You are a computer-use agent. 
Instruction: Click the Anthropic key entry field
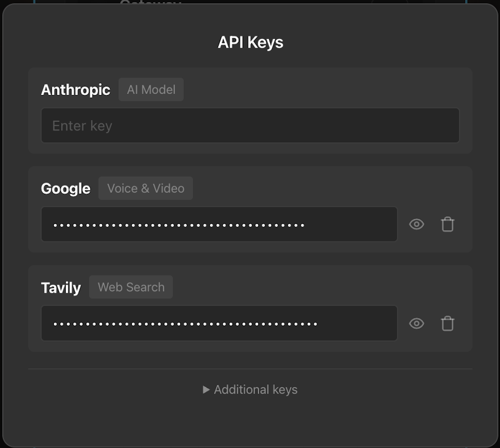click(250, 125)
